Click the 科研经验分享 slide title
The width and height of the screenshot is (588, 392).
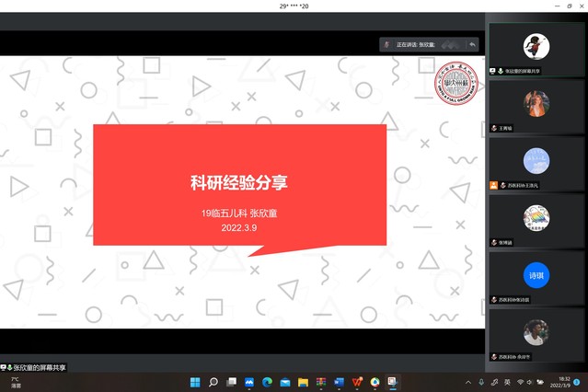pos(239,182)
